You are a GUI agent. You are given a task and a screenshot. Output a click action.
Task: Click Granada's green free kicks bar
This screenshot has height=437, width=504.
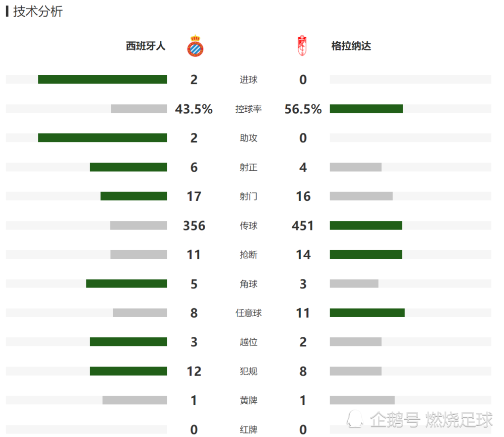pos(367,313)
